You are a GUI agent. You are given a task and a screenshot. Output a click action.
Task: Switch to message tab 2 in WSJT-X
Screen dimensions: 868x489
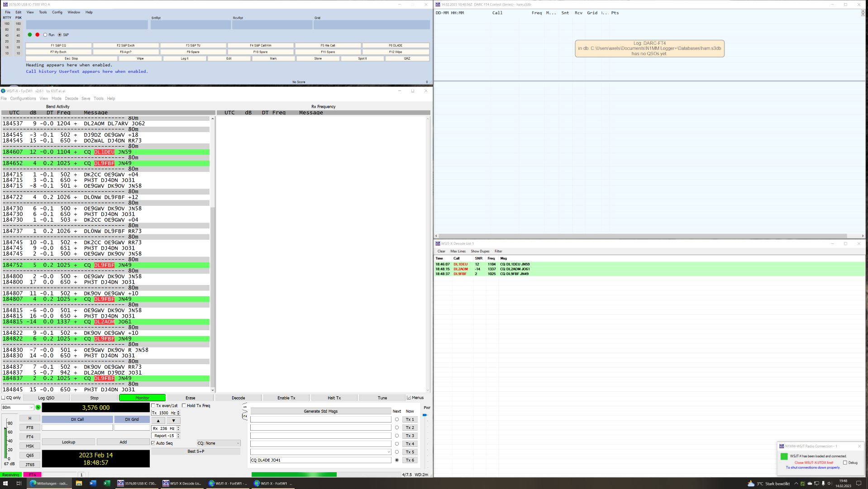(245, 416)
